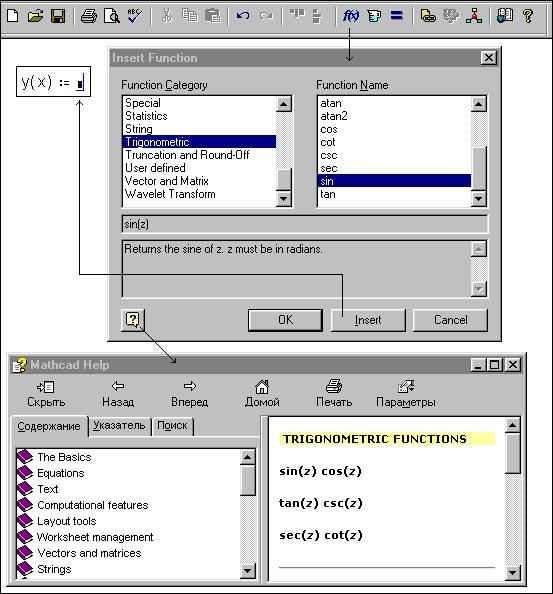
Task: Click the Insert Function f(x) toolbar icon
Action: (350, 16)
